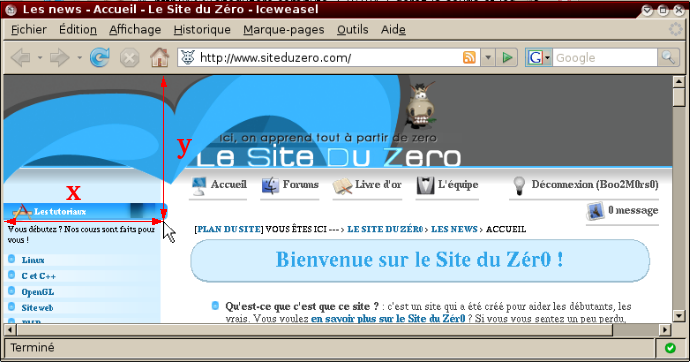Viewport: 691px width, 362px height.
Task: Click the Accueil navigation link
Action: coord(229,184)
